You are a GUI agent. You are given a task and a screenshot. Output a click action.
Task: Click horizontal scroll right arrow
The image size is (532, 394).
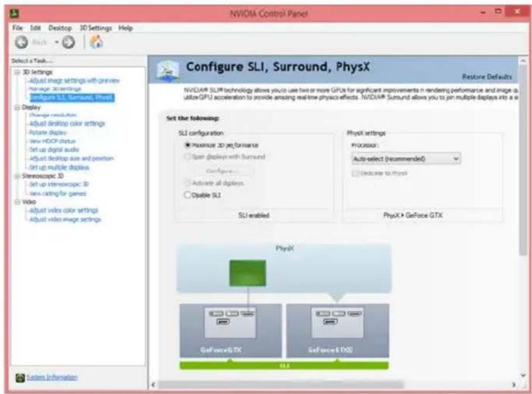(514, 385)
